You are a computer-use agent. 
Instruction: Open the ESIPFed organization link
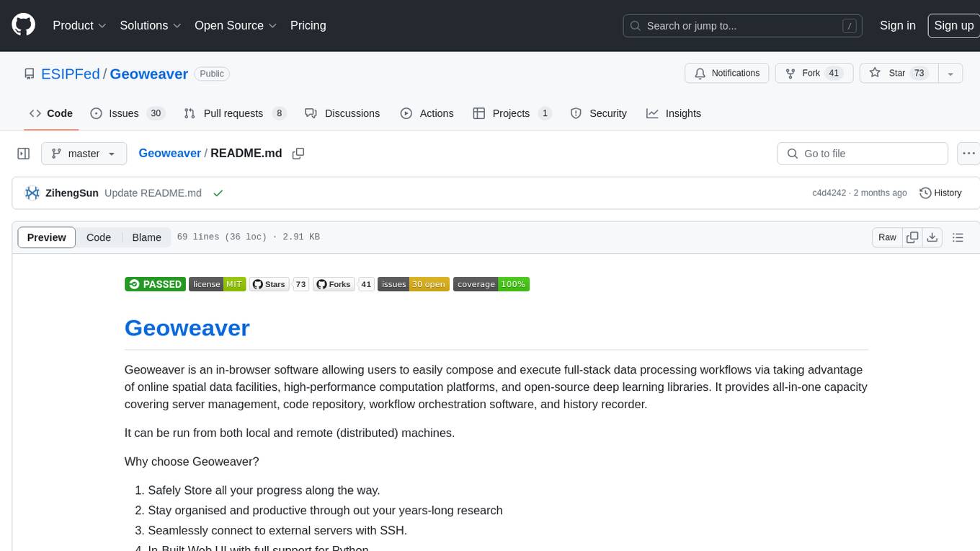click(71, 74)
